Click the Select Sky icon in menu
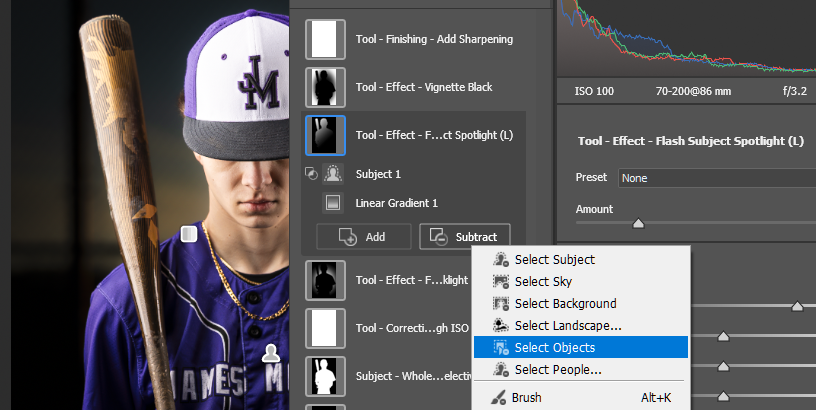The width and height of the screenshot is (816, 410). click(501, 281)
